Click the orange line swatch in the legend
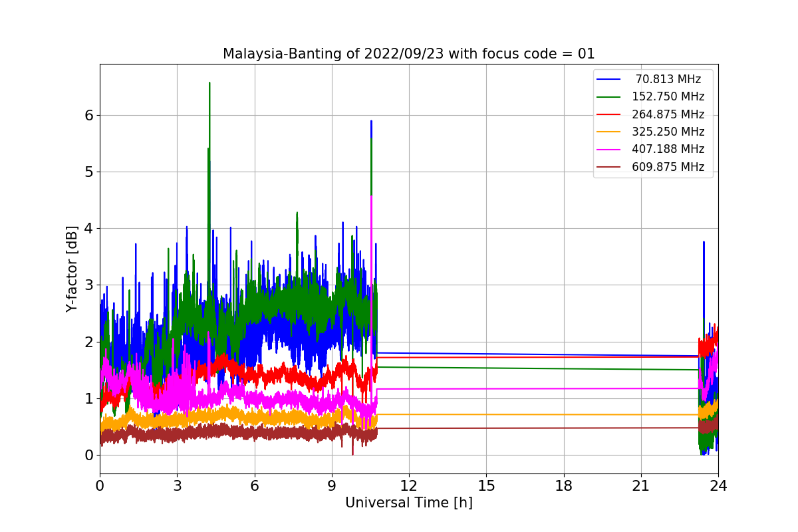The width and height of the screenshot is (798, 532). click(608, 132)
